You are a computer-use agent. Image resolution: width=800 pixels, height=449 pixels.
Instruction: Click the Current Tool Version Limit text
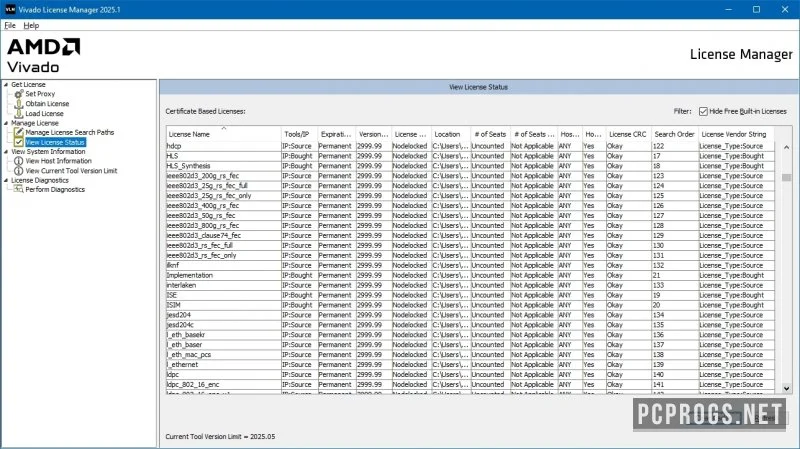pyautogui.click(x=220, y=437)
